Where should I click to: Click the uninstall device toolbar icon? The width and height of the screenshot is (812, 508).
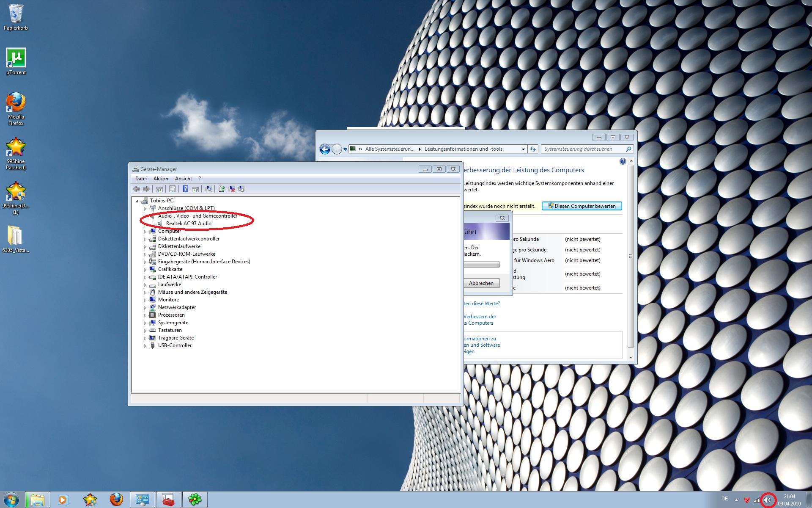[231, 189]
